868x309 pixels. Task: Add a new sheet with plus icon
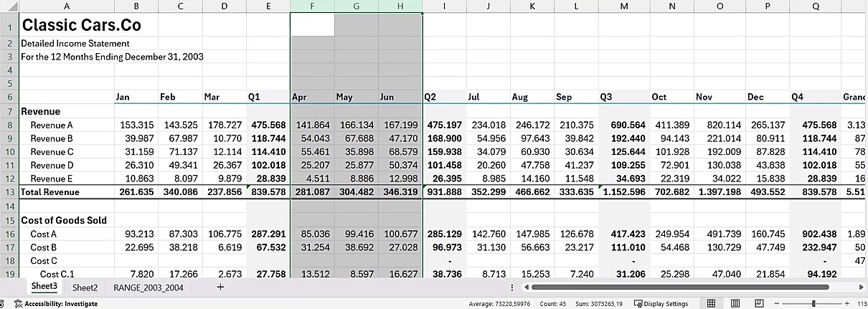point(220,287)
